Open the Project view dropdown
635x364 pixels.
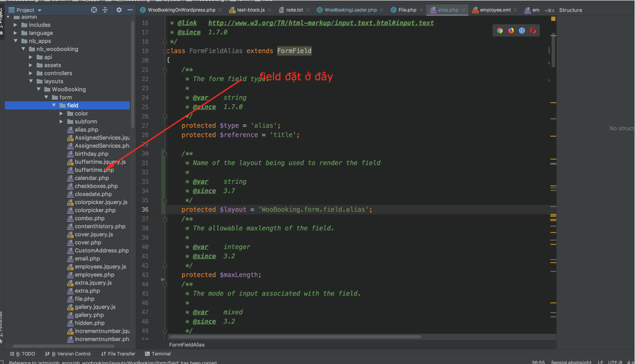click(x=29, y=10)
